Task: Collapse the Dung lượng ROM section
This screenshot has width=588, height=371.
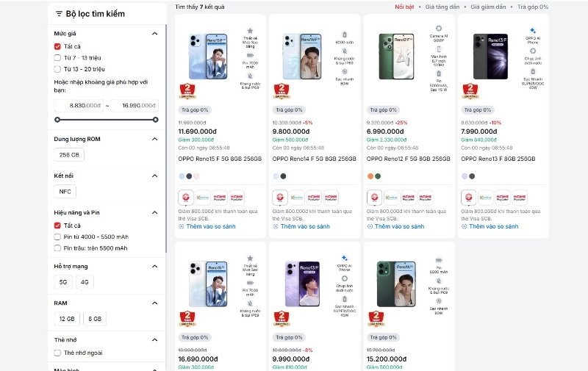Action: pyautogui.click(x=154, y=139)
